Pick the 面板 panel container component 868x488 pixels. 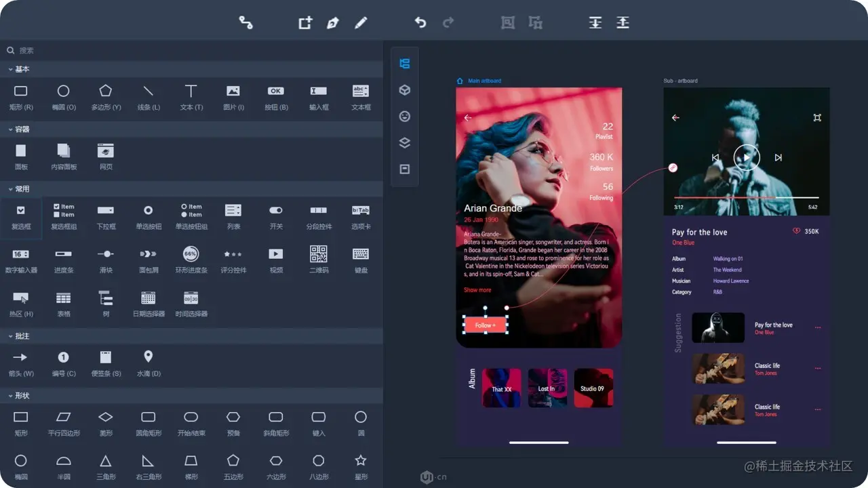[x=21, y=156]
